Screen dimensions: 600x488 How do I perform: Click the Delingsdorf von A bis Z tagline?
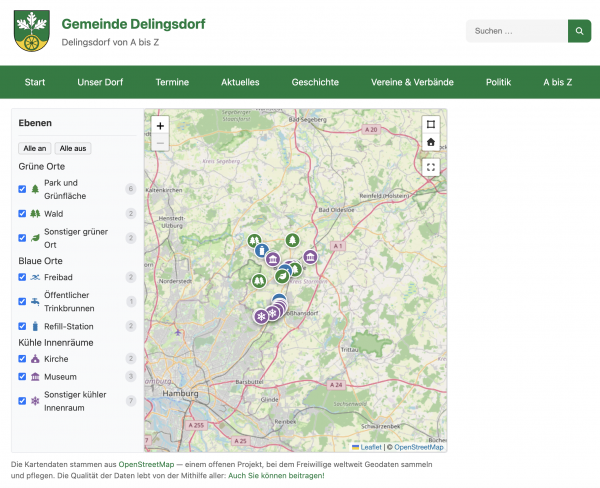point(110,42)
